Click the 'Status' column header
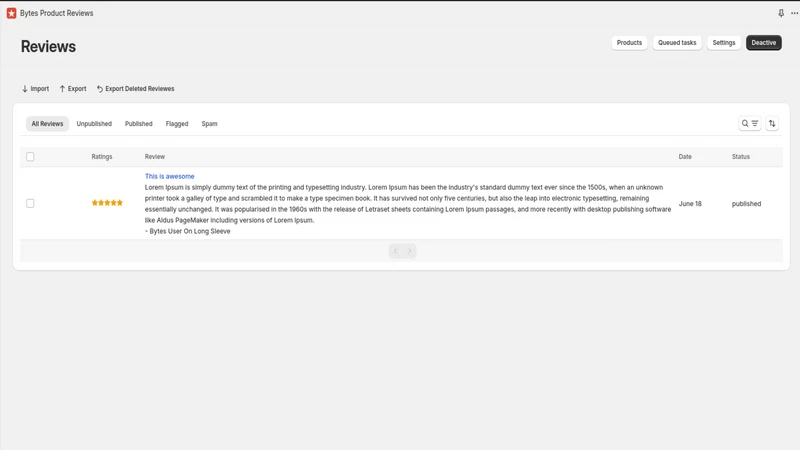 coord(740,157)
